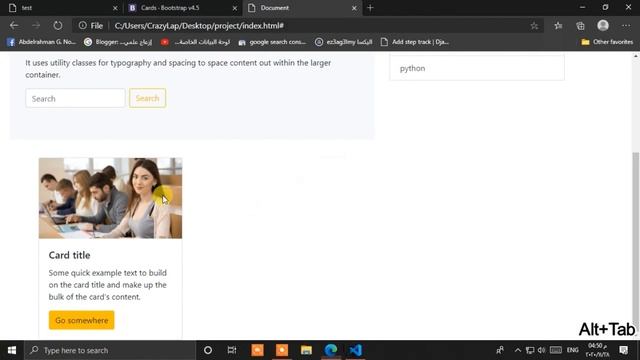Select the 'Document' tab
The image size is (640, 360).
(302, 8)
